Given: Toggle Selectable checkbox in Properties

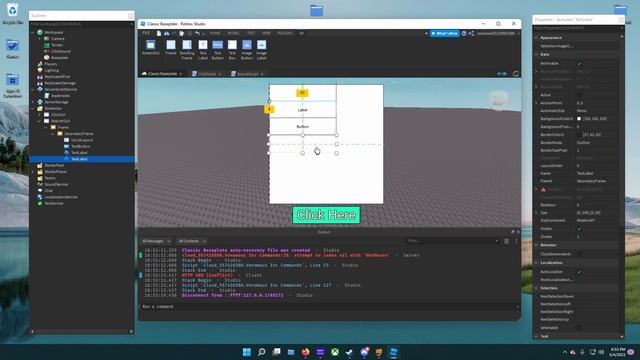Looking at the screenshot, I should pos(579,327).
